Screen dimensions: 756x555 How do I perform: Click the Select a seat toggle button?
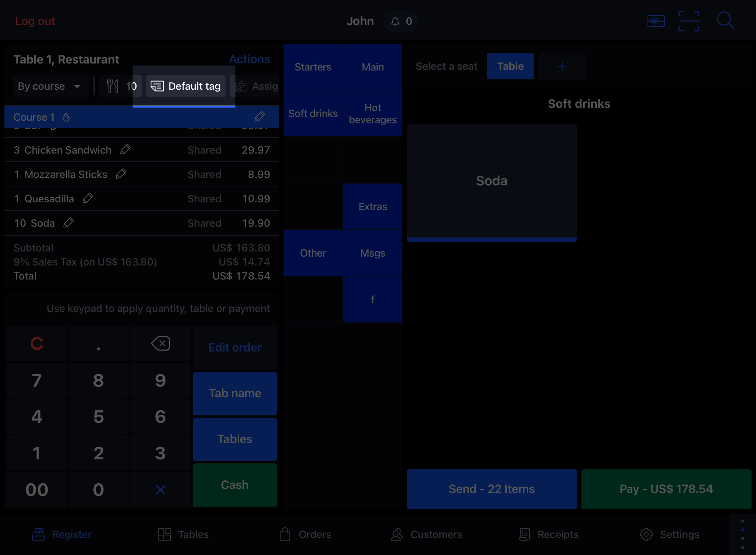tap(447, 66)
